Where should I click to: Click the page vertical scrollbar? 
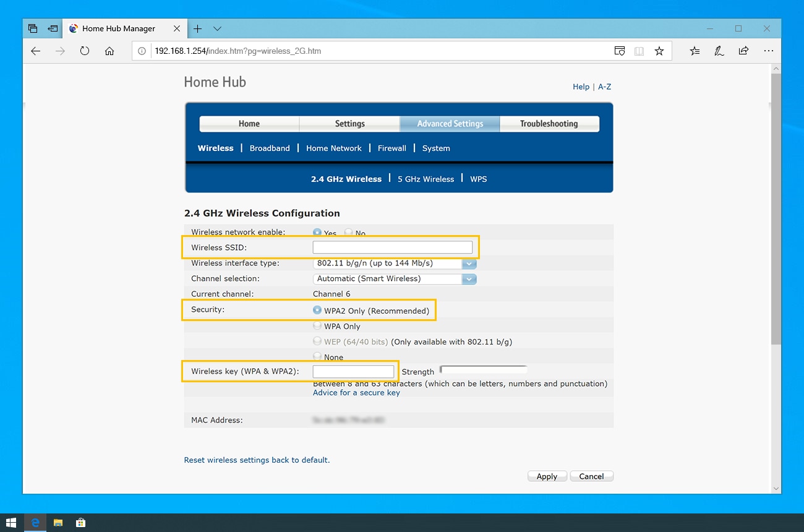[776, 209]
